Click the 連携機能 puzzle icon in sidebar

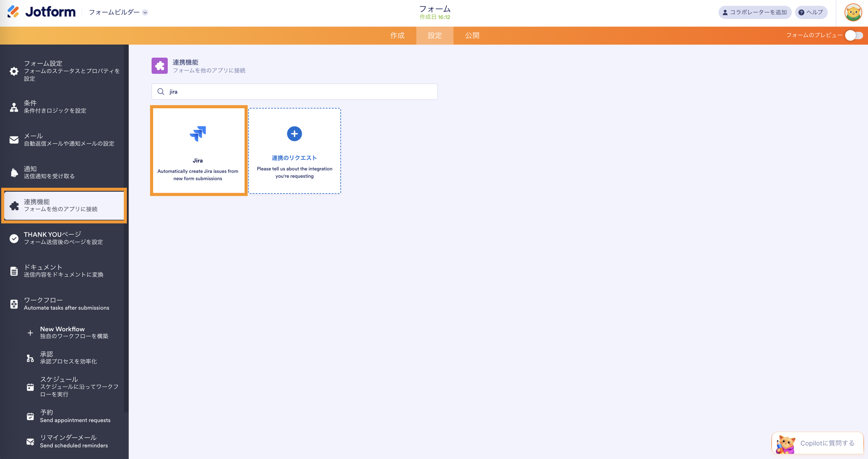point(14,205)
